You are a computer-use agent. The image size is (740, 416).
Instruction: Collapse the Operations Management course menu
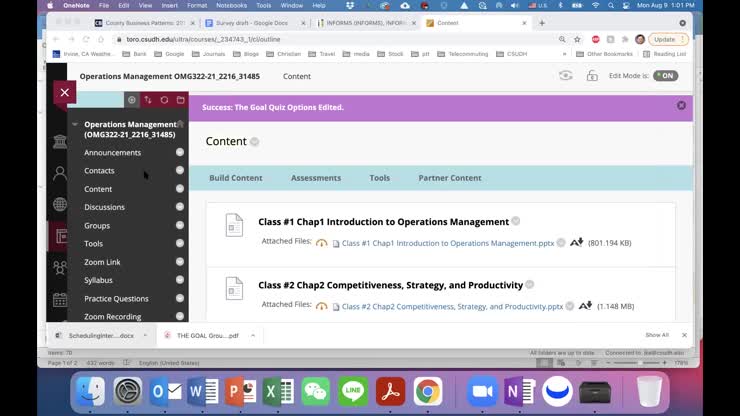coord(75,125)
